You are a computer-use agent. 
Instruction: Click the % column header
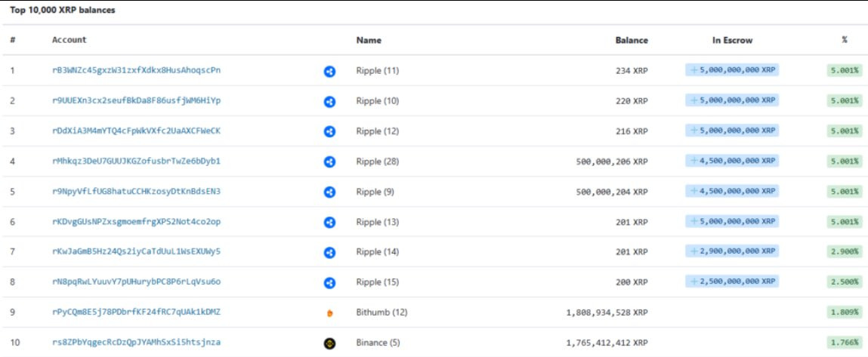tap(844, 40)
